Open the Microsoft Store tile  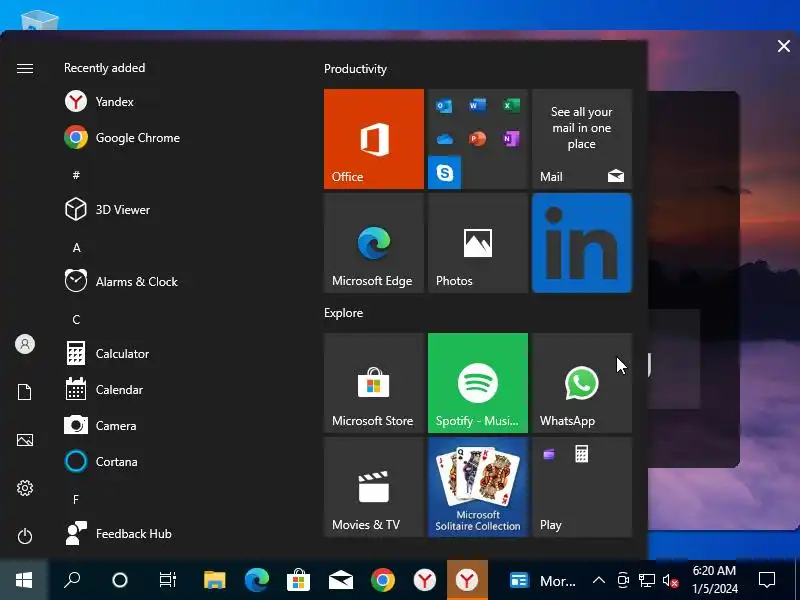pyautogui.click(x=373, y=383)
